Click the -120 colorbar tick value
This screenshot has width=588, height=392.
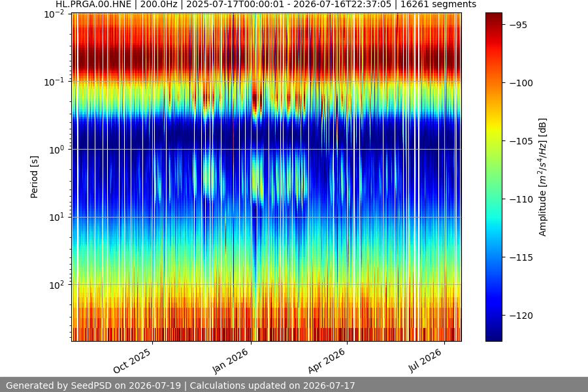521,316
